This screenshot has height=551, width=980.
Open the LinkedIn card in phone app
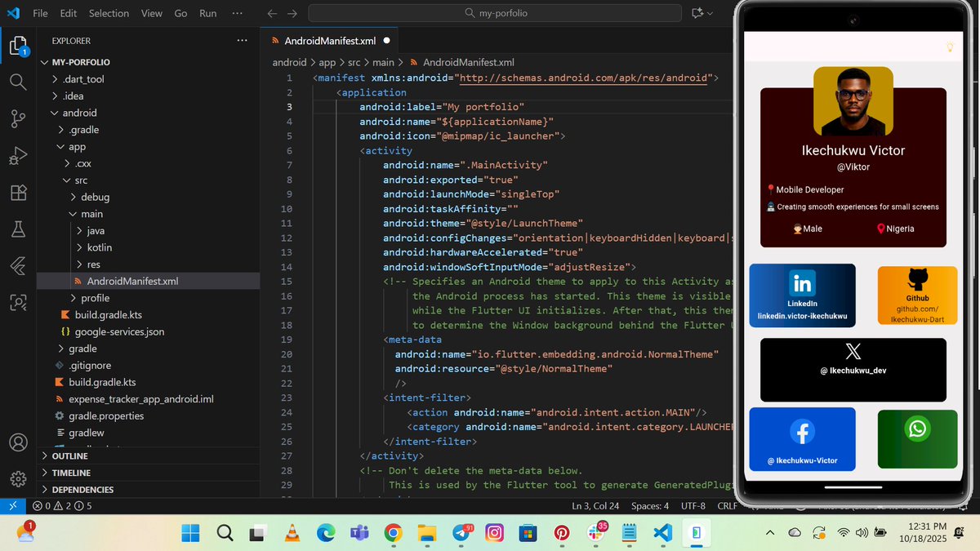tap(803, 295)
